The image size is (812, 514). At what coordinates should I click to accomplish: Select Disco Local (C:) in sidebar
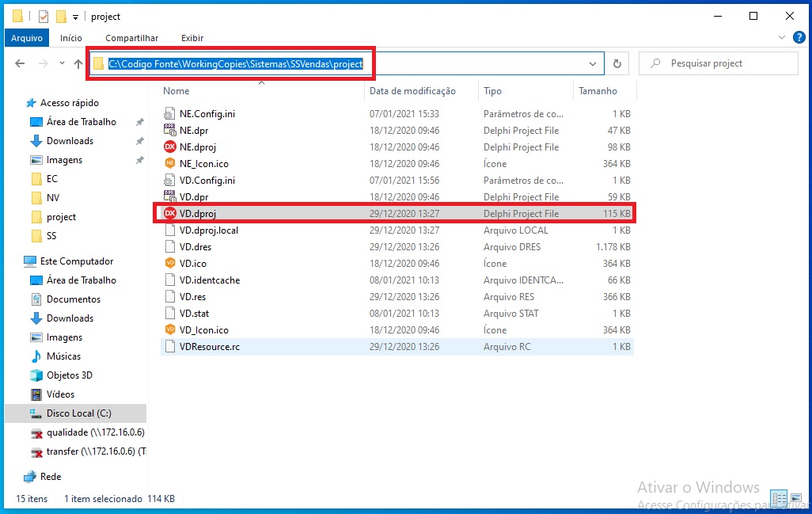pyautogui.click(x=78, y=413)
